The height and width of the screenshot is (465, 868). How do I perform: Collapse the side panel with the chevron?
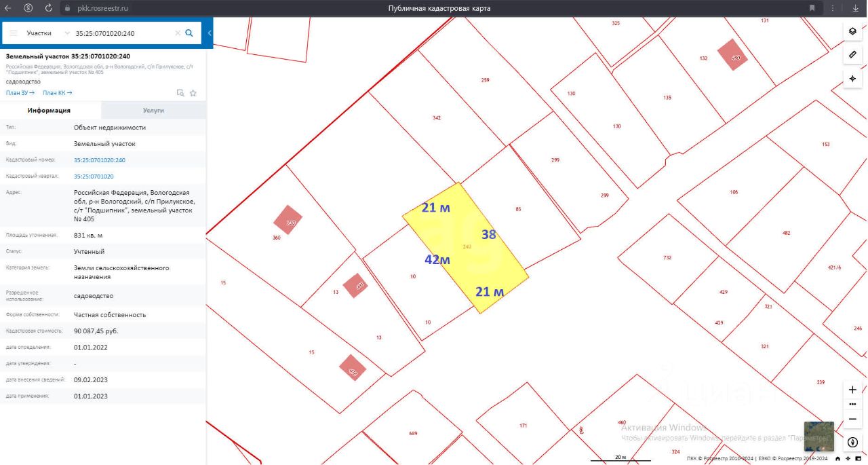pyautogui.click(x=210, y=33)
